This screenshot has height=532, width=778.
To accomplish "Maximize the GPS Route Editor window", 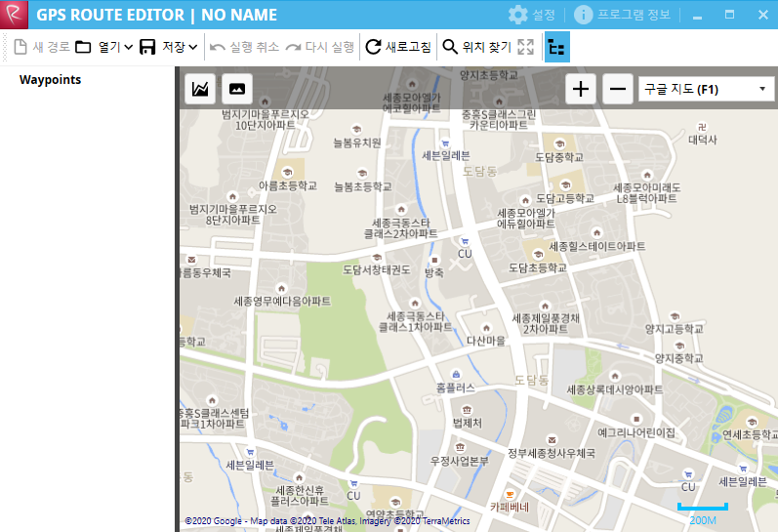I will click(729, 15).
